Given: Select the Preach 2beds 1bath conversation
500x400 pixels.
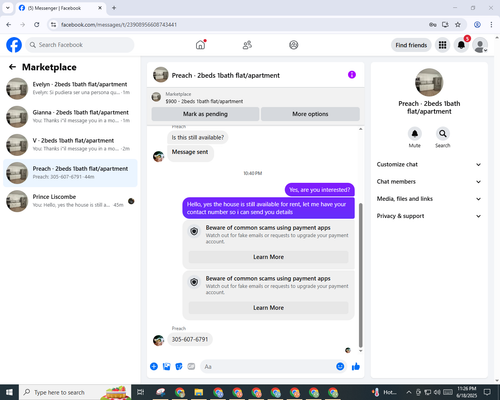Looking at the screenshot, I should tap(70, 173).
